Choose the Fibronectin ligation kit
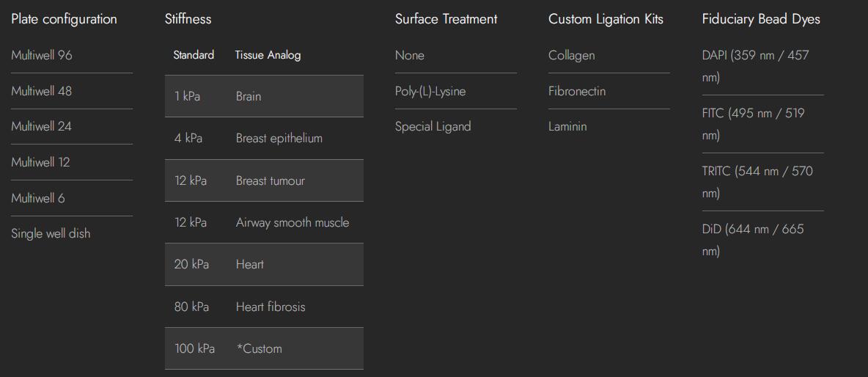This screenshot has height=377, width=868. pos(577,92)
